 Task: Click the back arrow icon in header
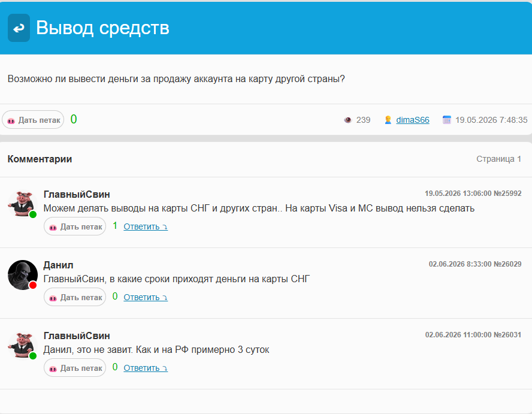(19, 28)
